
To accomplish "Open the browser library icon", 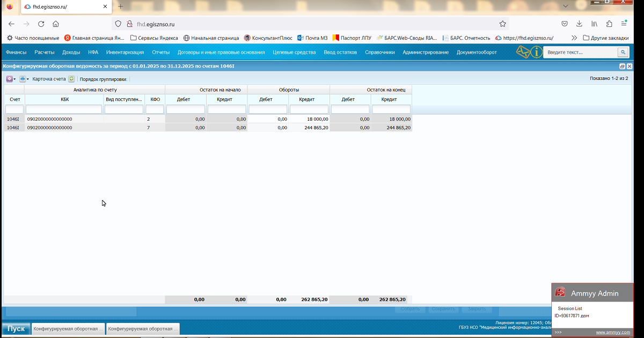I will pos(595,24).
